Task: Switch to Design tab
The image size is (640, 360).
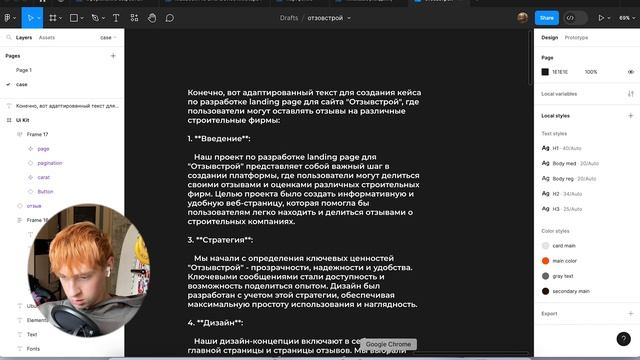Action: pos(549,38)
